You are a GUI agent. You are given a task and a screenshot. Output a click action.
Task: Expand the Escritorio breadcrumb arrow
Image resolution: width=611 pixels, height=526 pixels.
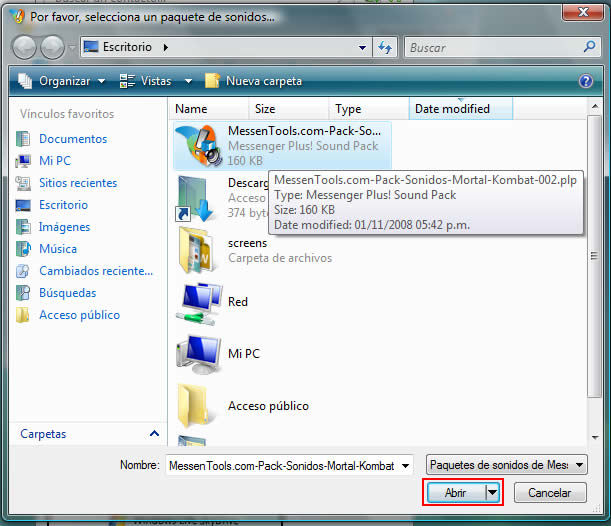tap(166, 48)
